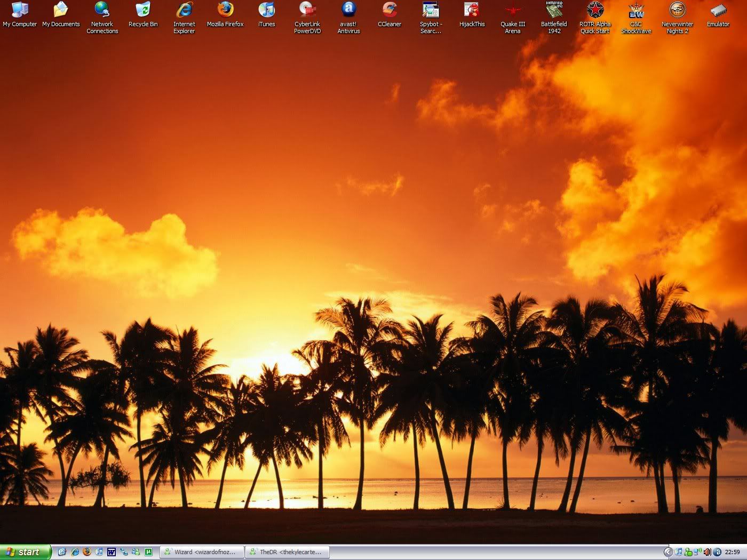
Task: Launch Windows Messenger from Quick Launch
Action: tap(136, 552)
